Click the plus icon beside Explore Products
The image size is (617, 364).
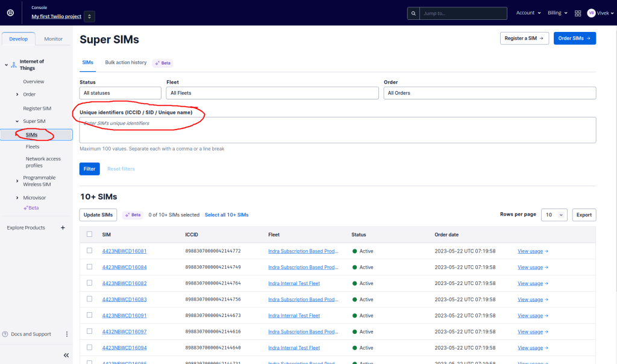pos(63,228)
